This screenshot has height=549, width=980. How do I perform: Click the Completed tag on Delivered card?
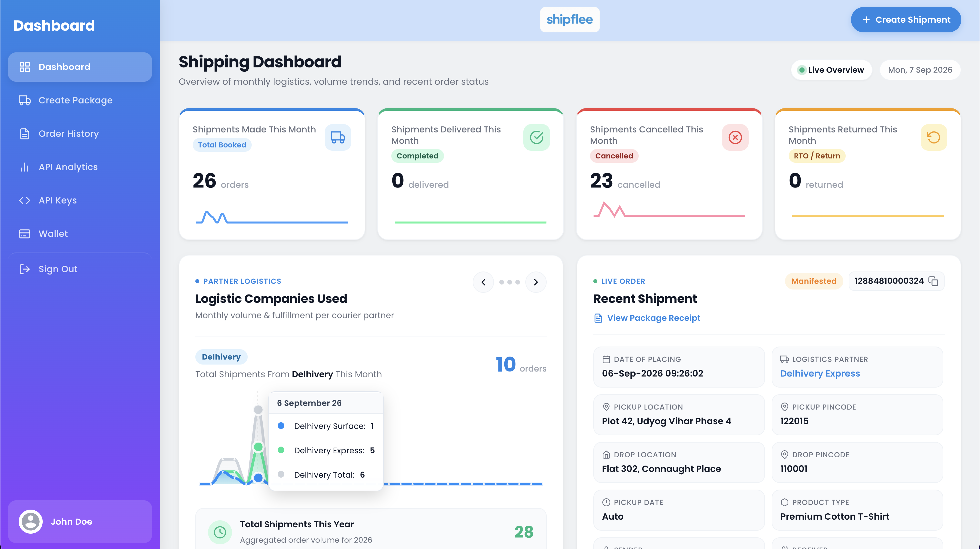point(417,156)
